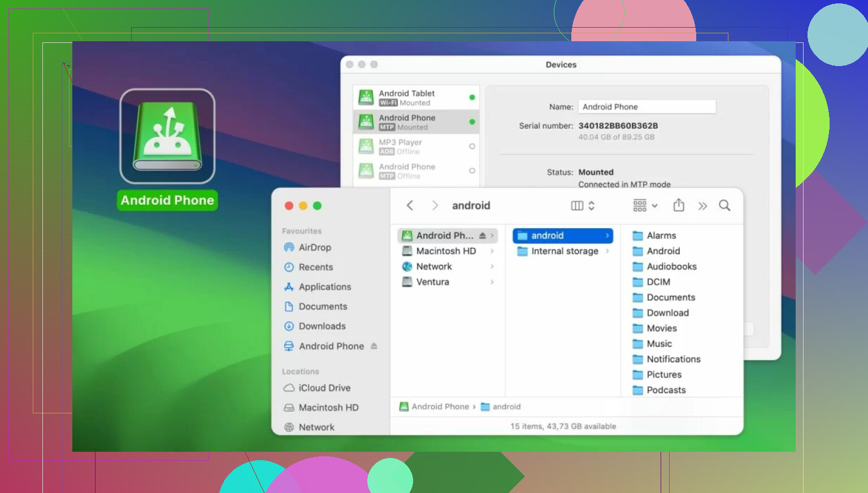Select the android folder in second column

pos(563,235)
